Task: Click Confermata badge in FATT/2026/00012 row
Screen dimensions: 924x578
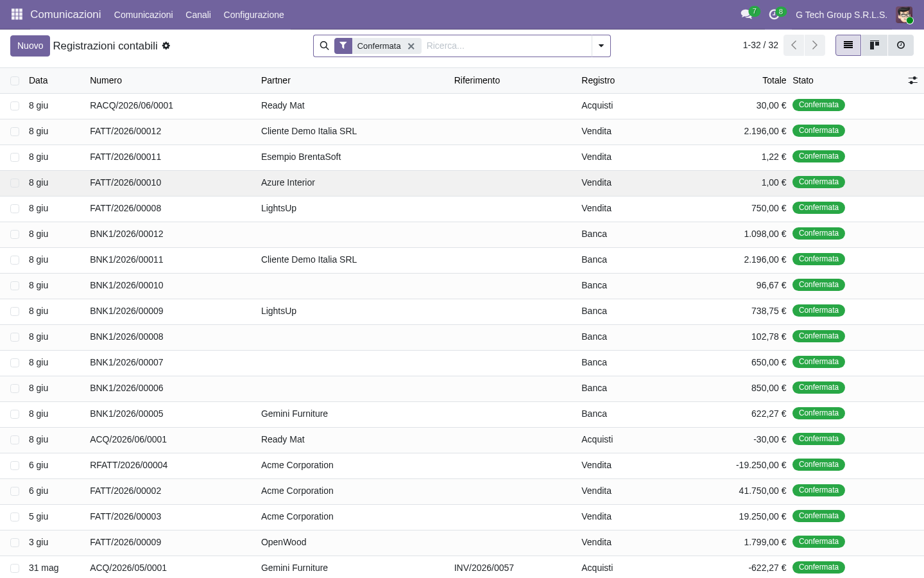Action: [818, 130]
